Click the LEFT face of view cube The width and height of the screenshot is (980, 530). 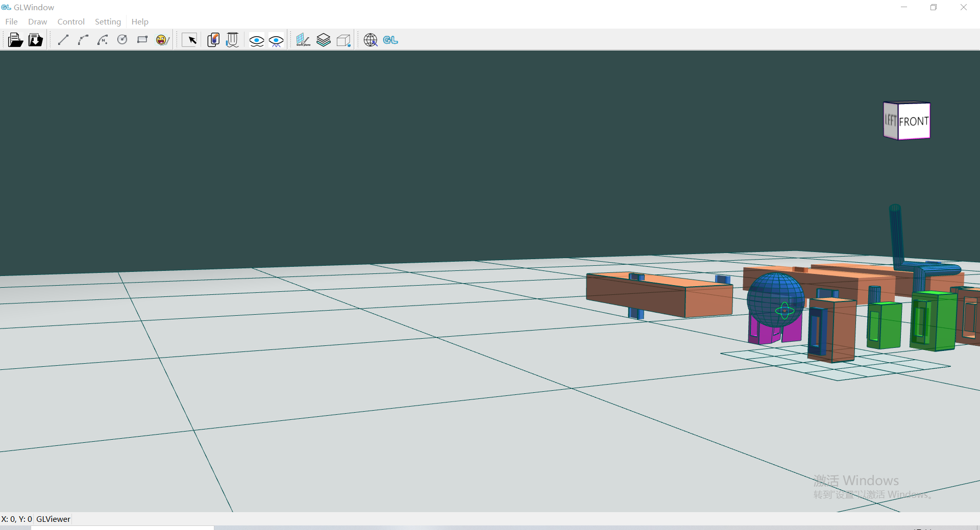(x=891, y=120)
